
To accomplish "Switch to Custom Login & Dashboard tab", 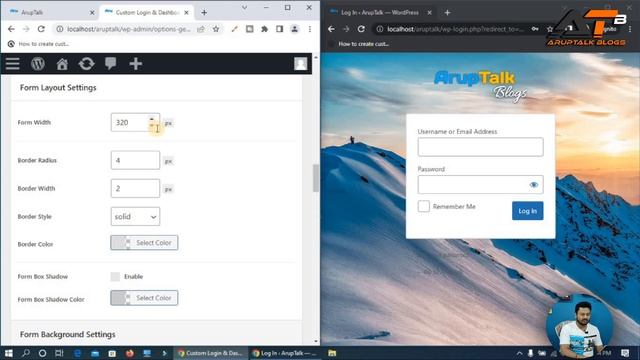I will click(x=146, y=12).
